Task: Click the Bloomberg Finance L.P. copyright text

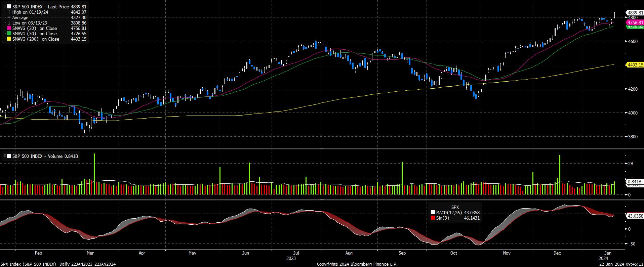Action: pos(357,264)
